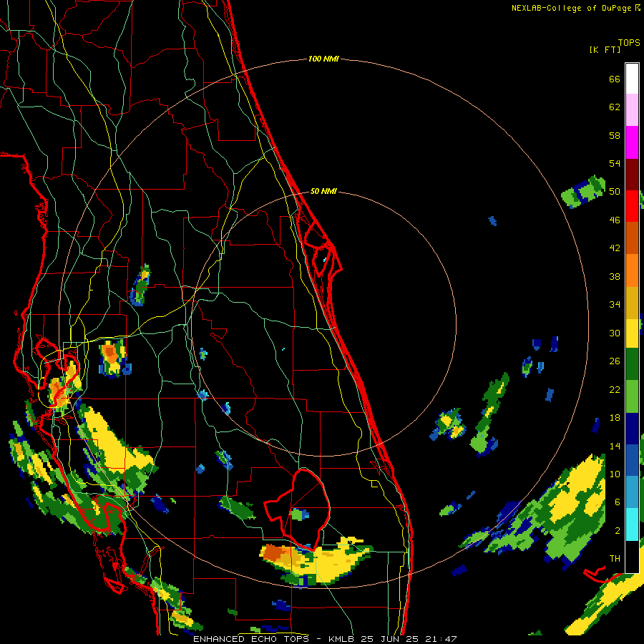Viewport: 644px width, 644px height.
Task: Click the dark green legend swatch
Action: point(632,364)
